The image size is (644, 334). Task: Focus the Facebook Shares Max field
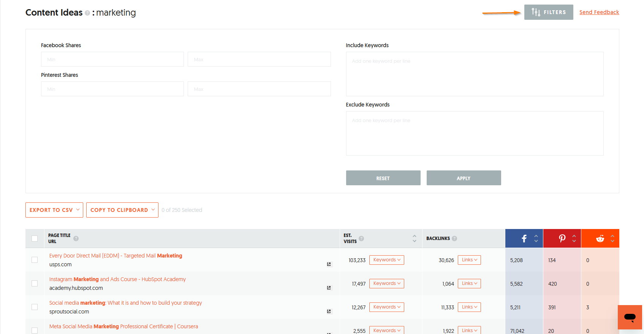click(x=259, y=59)
